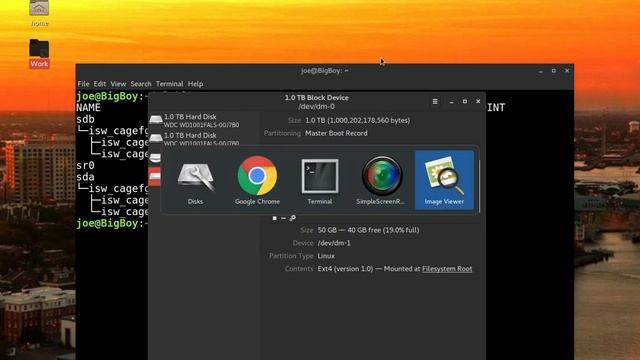Select the red highlighted device in Disks sidebar
The image size is (640, 360).
(x=155, y=176)
